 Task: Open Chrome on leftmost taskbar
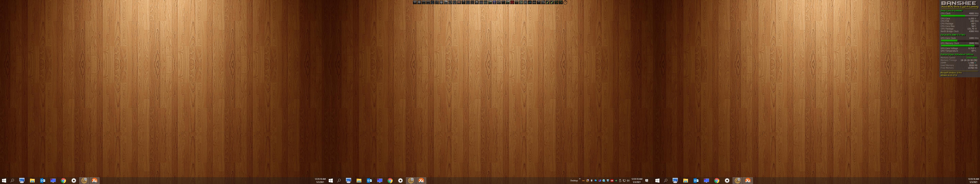[x=63, y=181]
